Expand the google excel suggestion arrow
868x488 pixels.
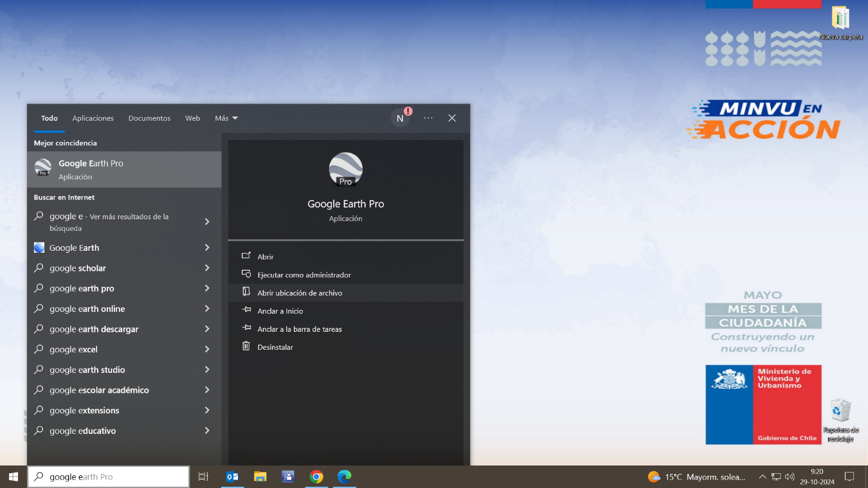pos(207,349)
